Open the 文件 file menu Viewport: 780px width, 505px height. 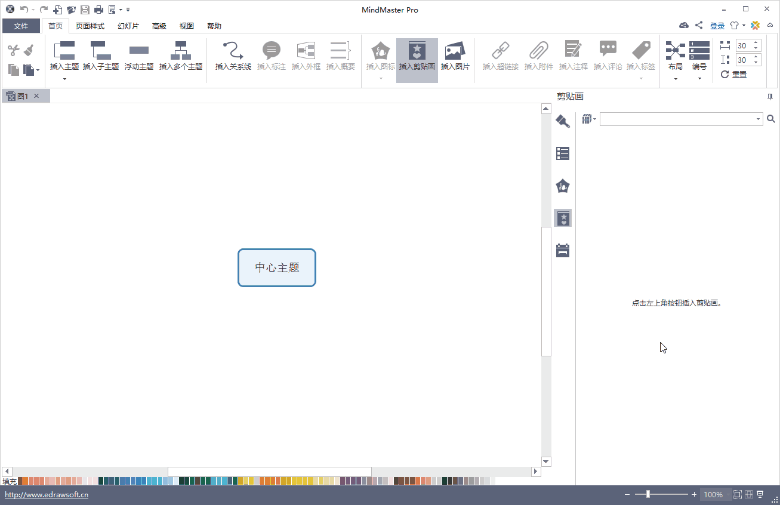tap(20, 25)
